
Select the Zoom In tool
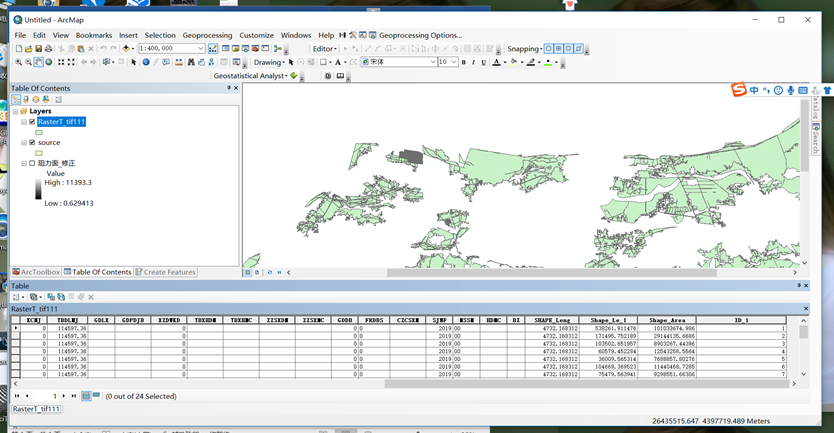[x=18, y=62]
